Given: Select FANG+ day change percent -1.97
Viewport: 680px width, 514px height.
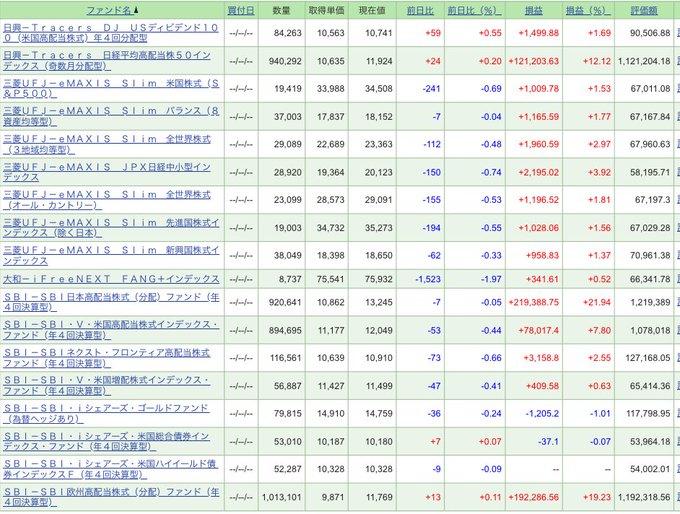Looking at the screenshot, I should point(491,279).
